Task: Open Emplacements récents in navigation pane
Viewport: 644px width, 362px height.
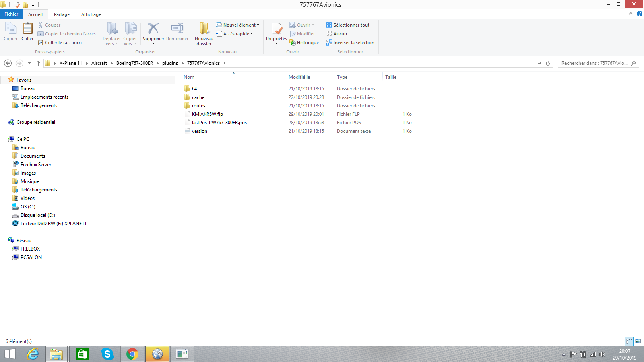Action: click(44, 97)
